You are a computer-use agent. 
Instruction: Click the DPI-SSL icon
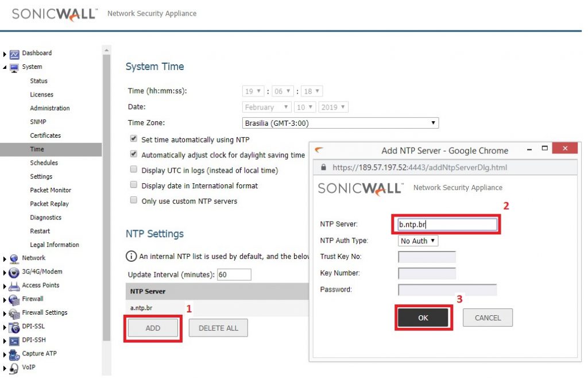coord(14,327)
